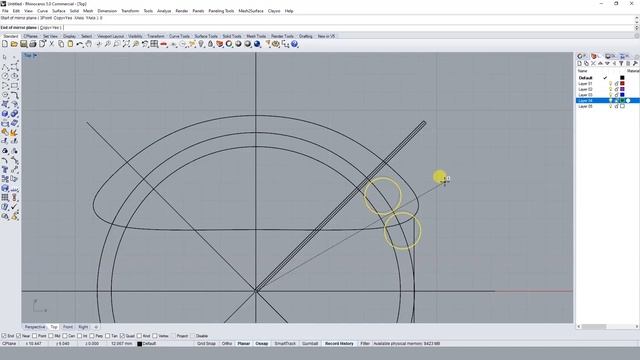Click the black Default layer color swatch
This screenshot has width=640, height=360.
click(622, 78)
